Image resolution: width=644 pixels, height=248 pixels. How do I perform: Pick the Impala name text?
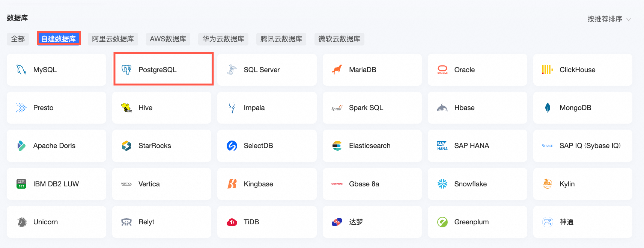click(254, 108)
